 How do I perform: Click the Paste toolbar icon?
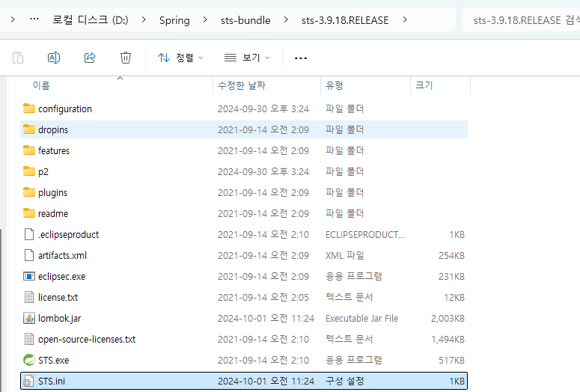coord(18,58)
